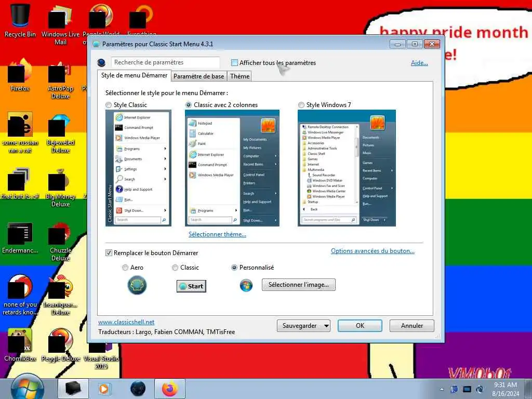Image resolution: width=532 pixels, height=399 pixels.
Task: Switch to 'Style de menu Démarrer' tab
Action: (x=134, y=75)
